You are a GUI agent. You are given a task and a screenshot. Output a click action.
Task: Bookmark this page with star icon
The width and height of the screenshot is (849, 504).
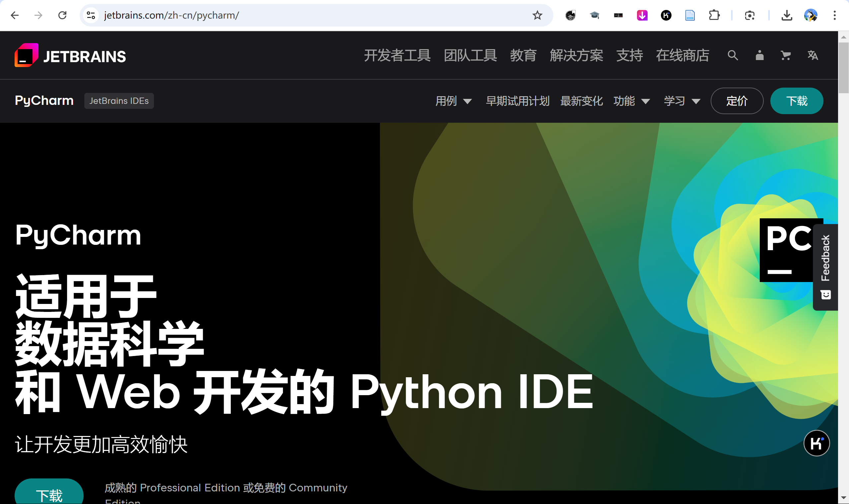pyautogui.click(x=537, y=15)
